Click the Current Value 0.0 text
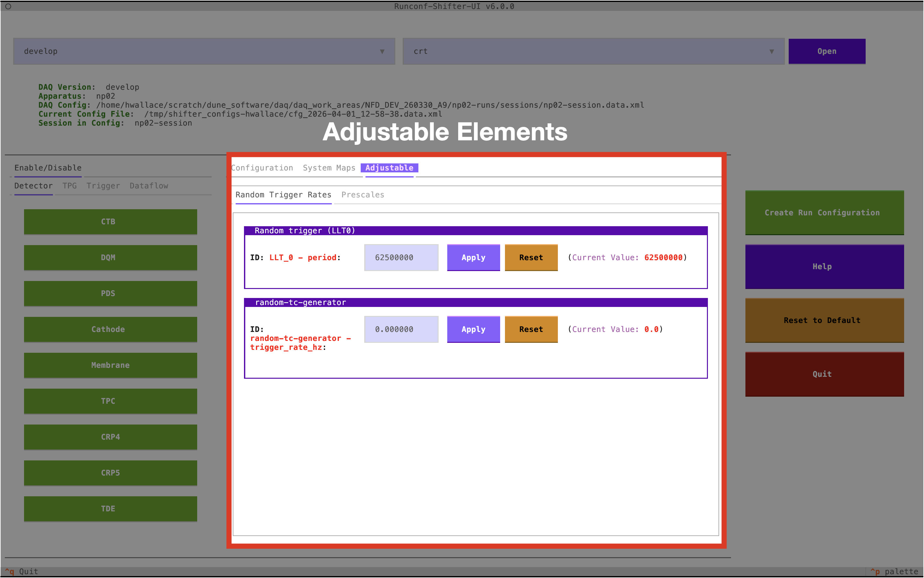 coord(615,329)
